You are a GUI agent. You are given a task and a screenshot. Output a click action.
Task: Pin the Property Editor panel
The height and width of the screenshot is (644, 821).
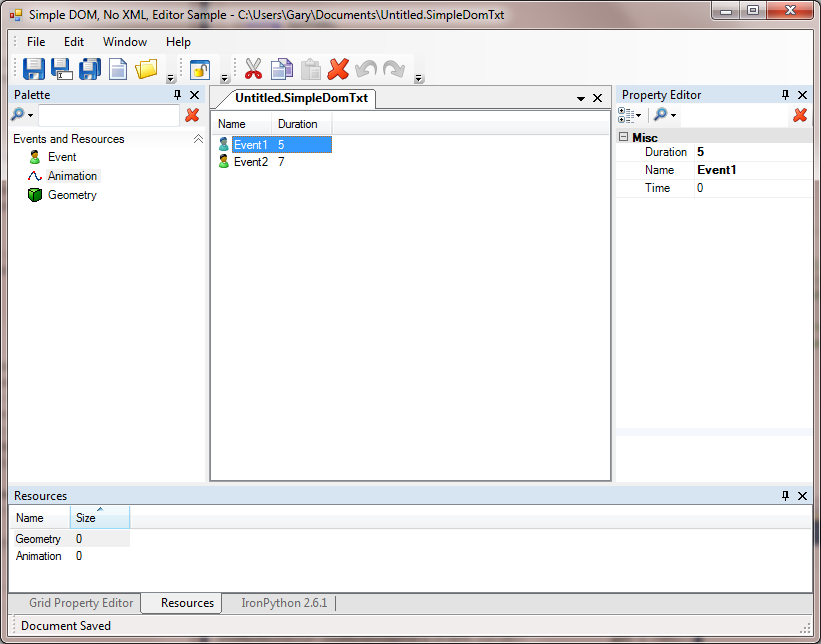[x=785, y=95]
